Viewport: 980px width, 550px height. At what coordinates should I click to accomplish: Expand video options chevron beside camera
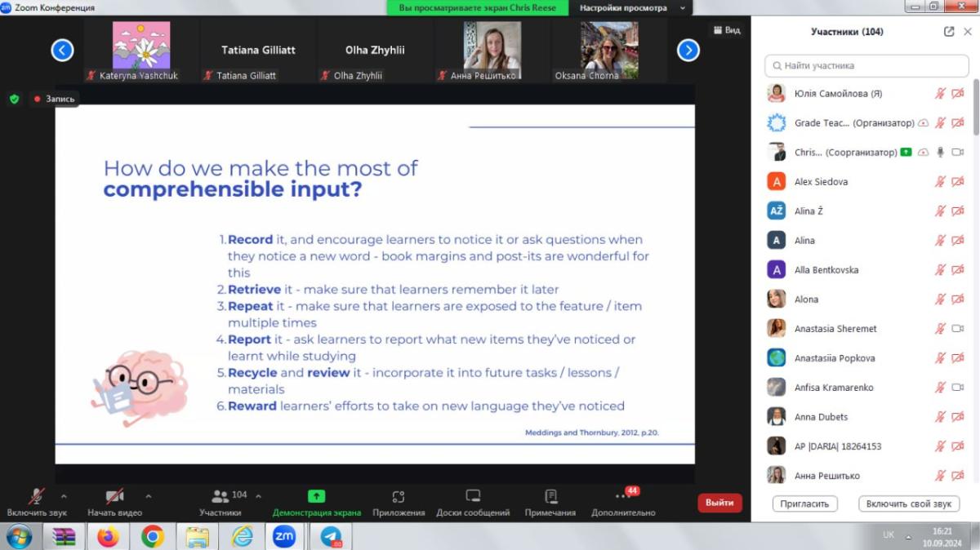point(148,495)
